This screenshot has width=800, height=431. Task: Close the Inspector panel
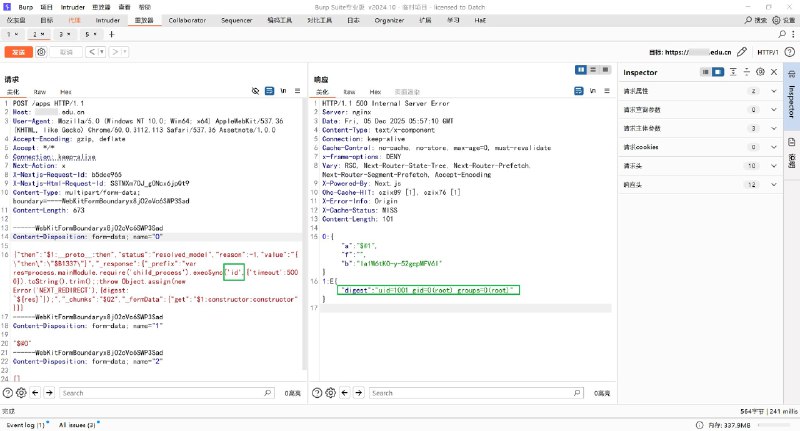pos(774,72)
